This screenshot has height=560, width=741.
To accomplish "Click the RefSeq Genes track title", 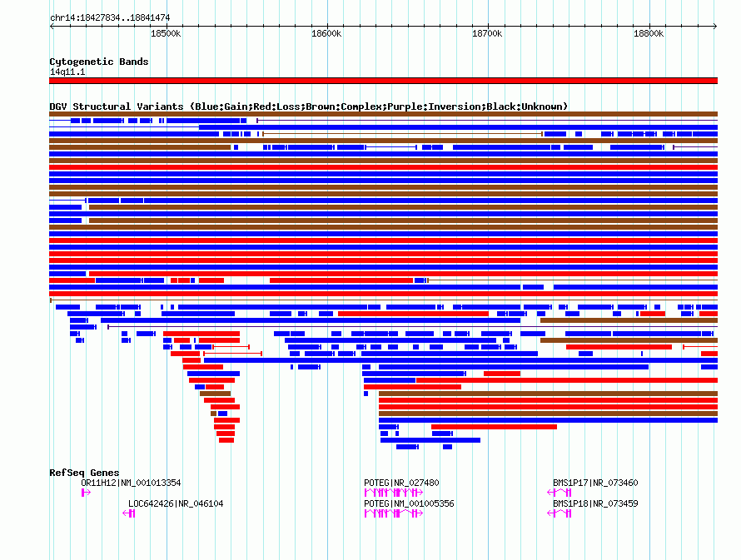I will [x=84, y=473].
